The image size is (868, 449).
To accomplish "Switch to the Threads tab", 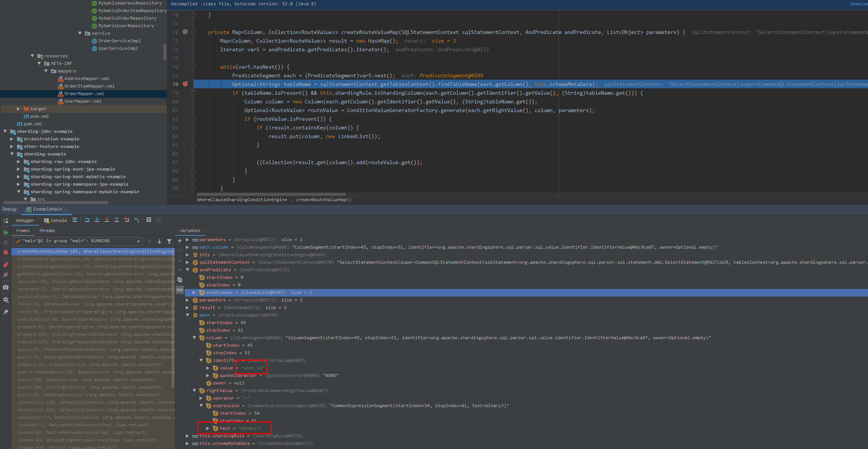I will point(47,231).
